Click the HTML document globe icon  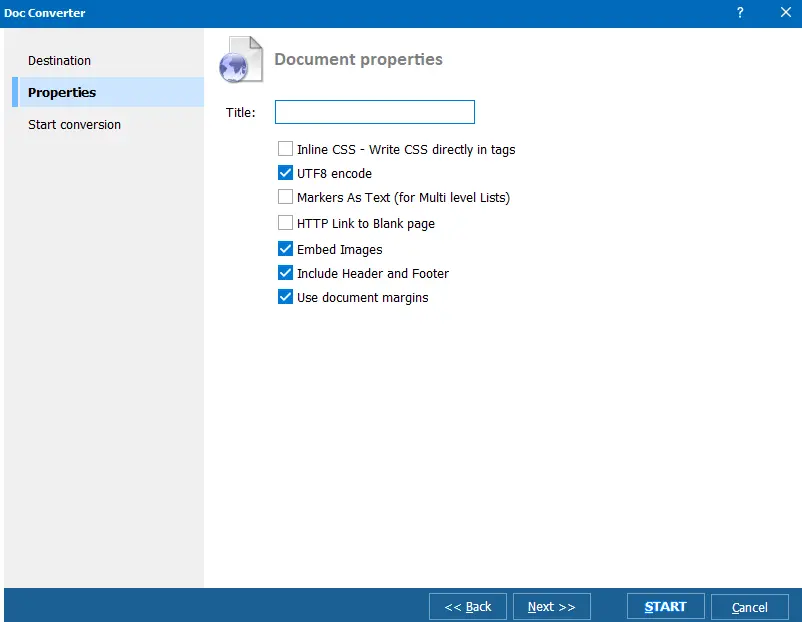coord(239,60)
